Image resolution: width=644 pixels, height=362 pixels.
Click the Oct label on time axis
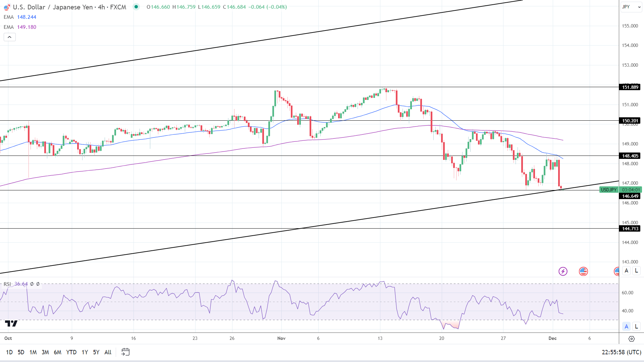[8, 338]
